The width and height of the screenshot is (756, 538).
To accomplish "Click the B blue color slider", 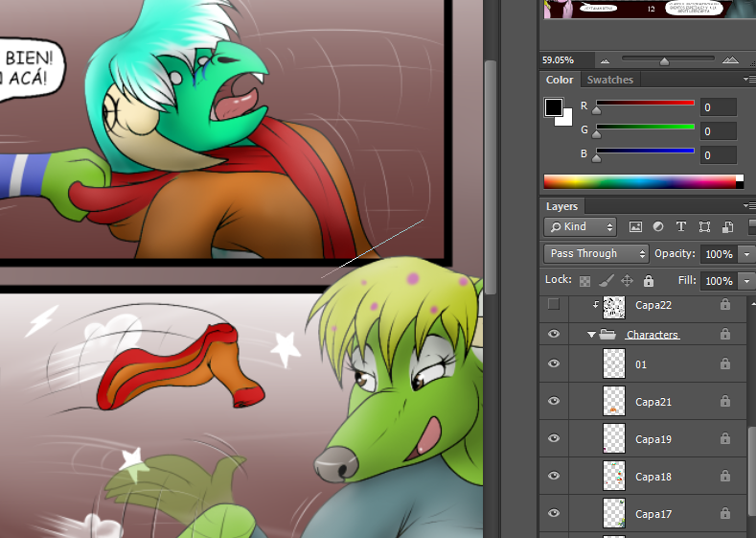I will tap(645, 151).
